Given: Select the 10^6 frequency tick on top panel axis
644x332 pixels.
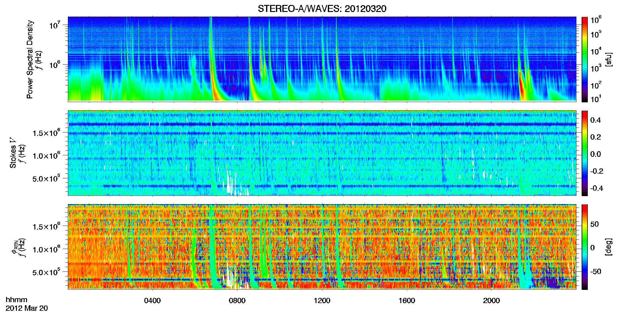Looking at the screenshot, I should coord(54,65).
